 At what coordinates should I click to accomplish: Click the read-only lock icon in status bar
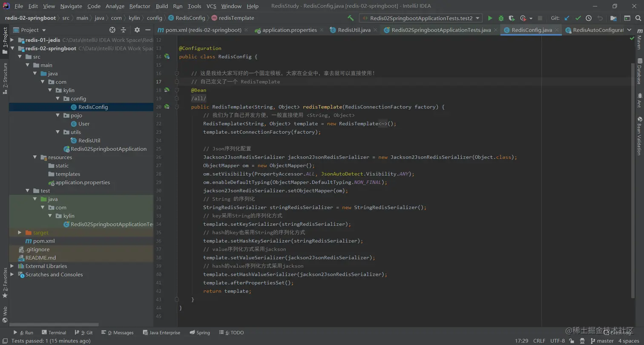pos(572,341)
